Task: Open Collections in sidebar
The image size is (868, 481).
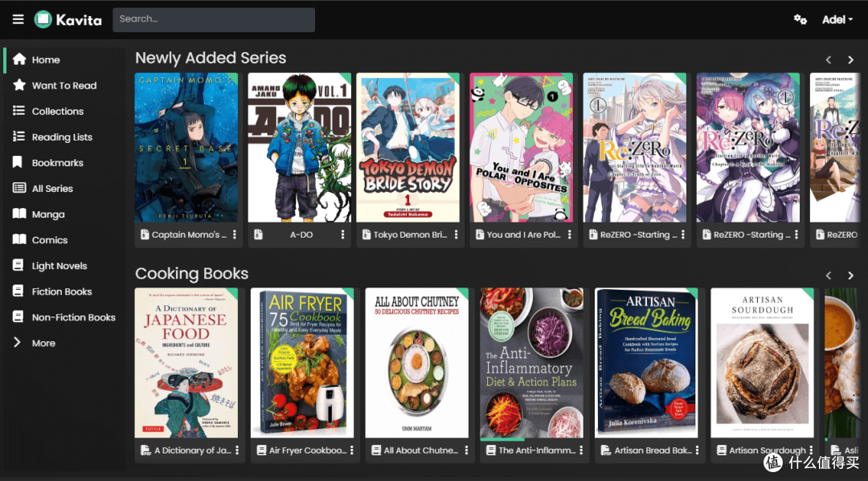Action: [64, 111]
